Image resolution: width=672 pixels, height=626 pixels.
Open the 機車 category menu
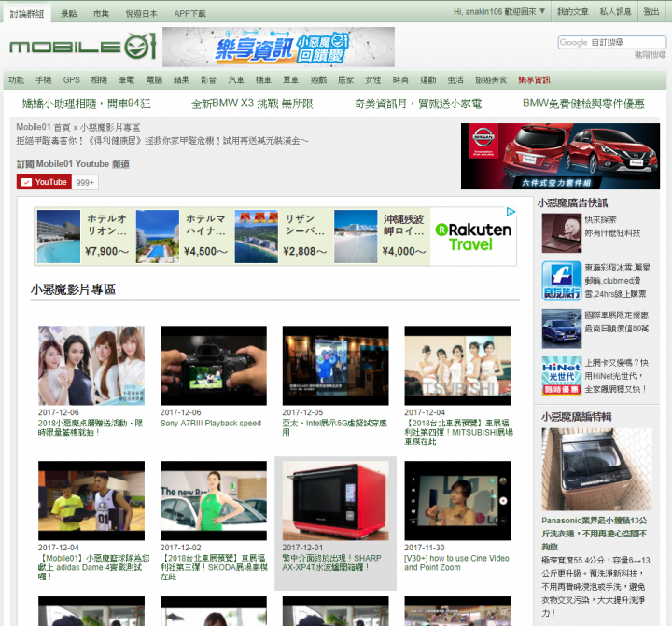[x=263, y=79]
